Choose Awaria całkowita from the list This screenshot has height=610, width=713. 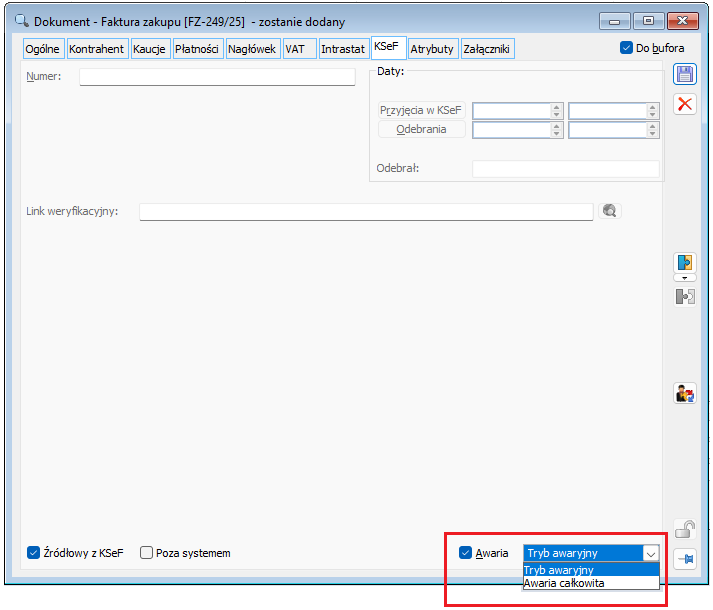point(591,583)
